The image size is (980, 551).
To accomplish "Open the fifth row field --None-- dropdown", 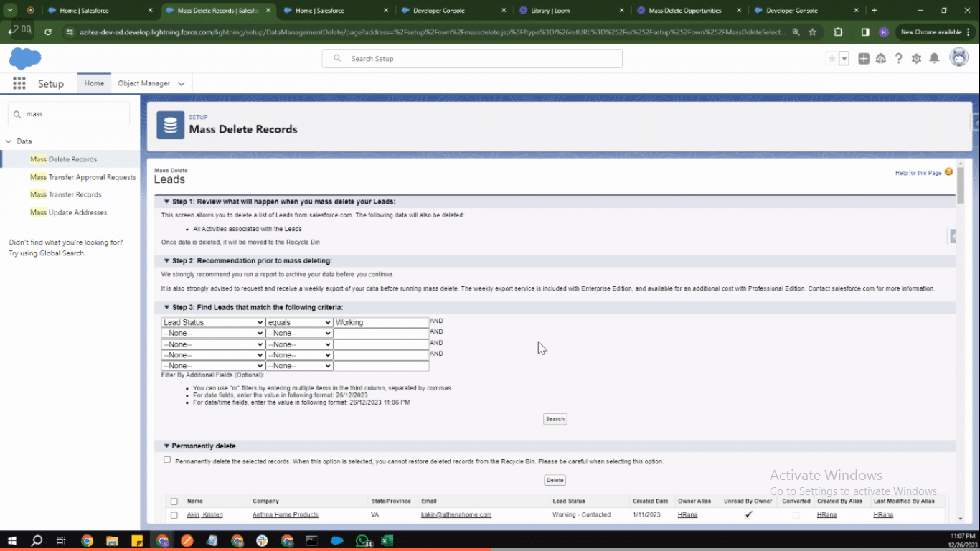I will click(213, 366).
